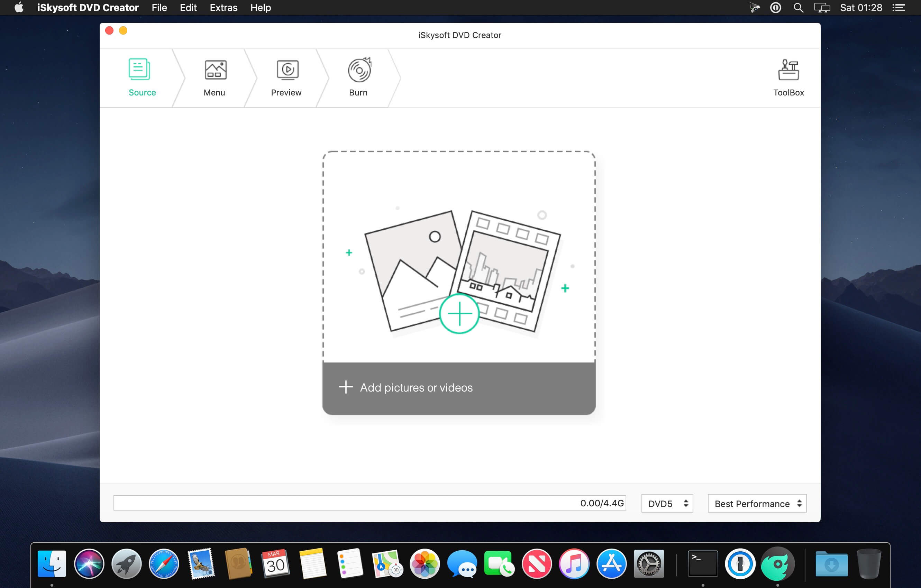Open the 1Password menu bar icon
921x588 pixels.
(x=775, y=8)
